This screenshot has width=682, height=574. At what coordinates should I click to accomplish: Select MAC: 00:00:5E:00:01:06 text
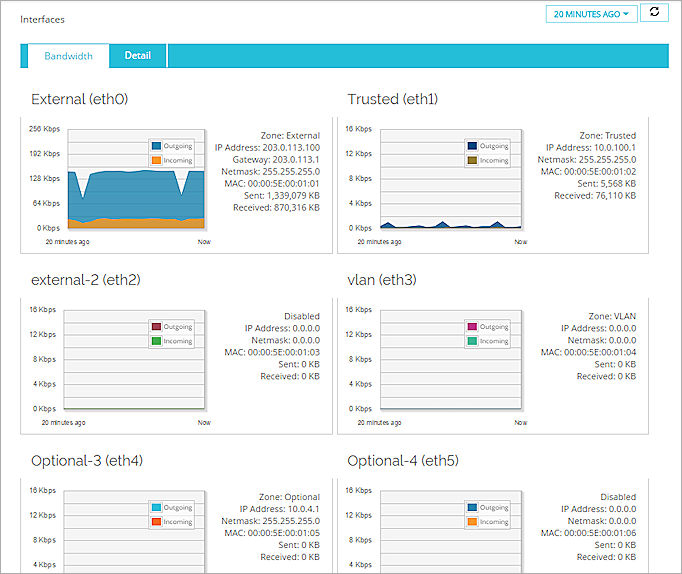tap(588, 533)
